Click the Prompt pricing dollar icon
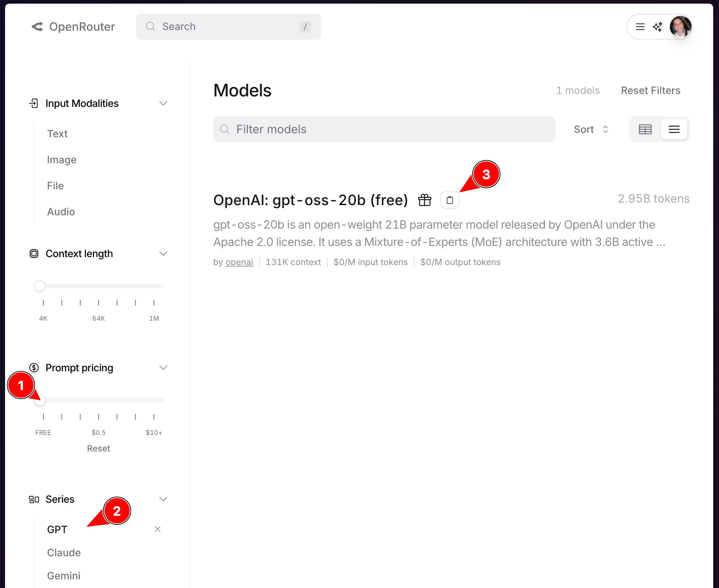The height and width of the screenshot is (588, 719). [x=34, y=368]
